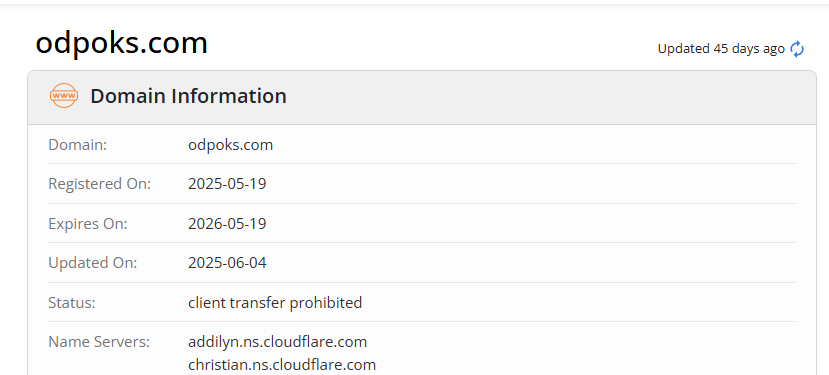Click the 'Name Servers:' label
The image size is (829, 375).
[99, 342]
